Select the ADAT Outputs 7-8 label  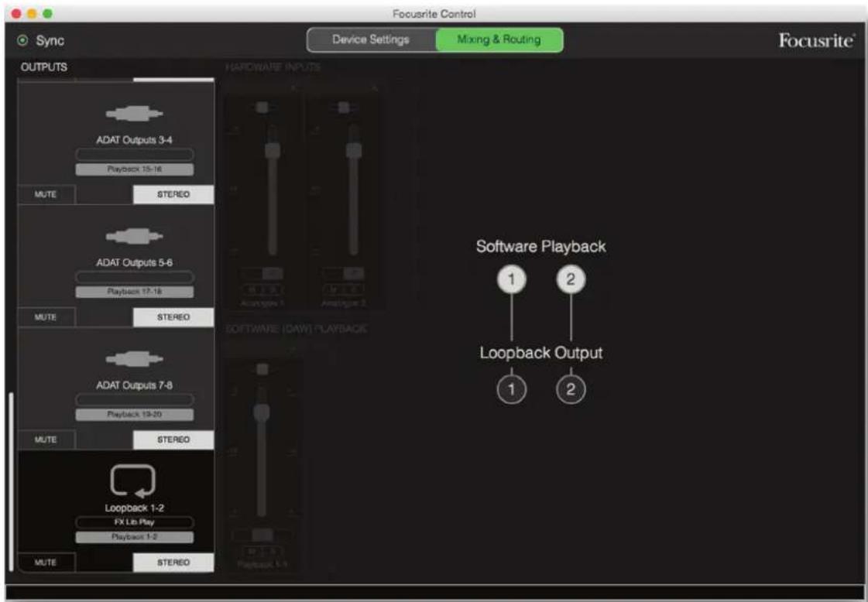(x=135, y=385)
